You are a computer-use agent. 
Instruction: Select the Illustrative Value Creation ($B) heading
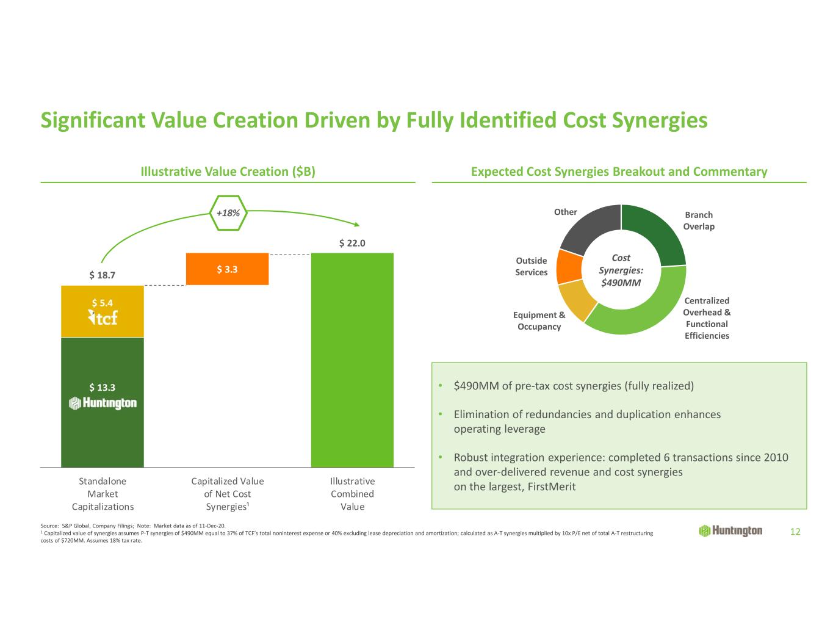click(x=228, y=172)
